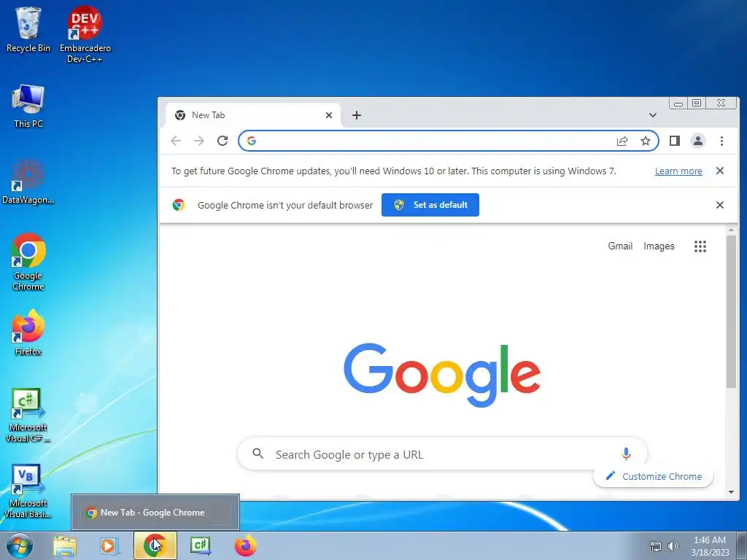Select the Microsoft Visual C# desktop shortcut
This screenshot has height=560, width=747.
[28, 415]
